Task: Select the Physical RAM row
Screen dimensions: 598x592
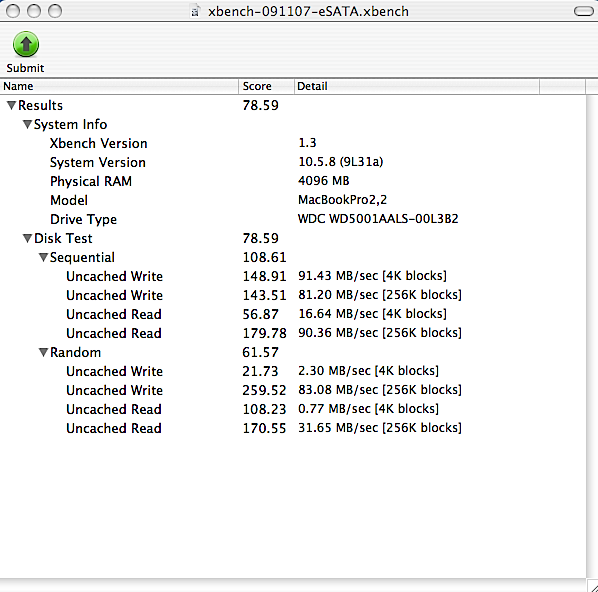Action: (293, 181)
